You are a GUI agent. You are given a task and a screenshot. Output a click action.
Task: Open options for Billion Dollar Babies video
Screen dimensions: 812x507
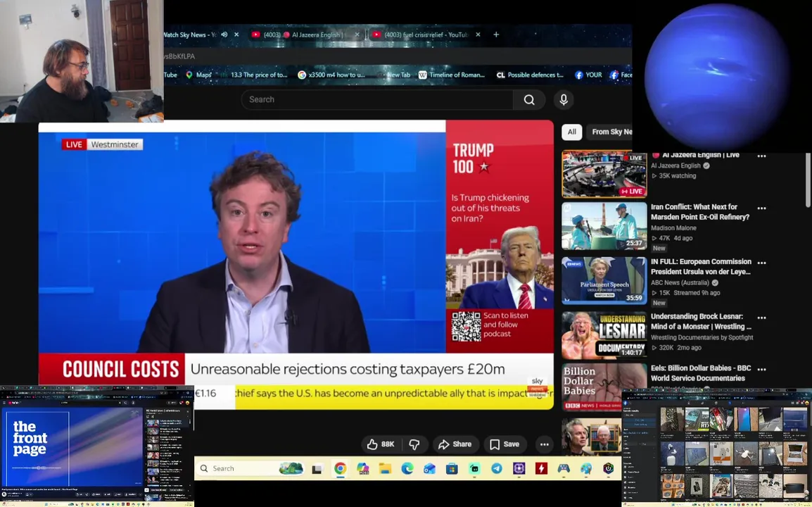pos(761,369)
